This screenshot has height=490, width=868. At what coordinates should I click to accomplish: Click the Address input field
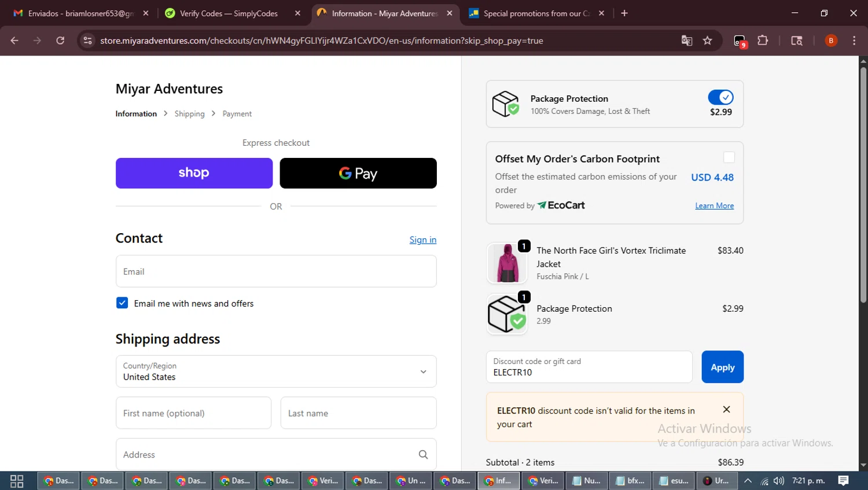coord(276,455)
